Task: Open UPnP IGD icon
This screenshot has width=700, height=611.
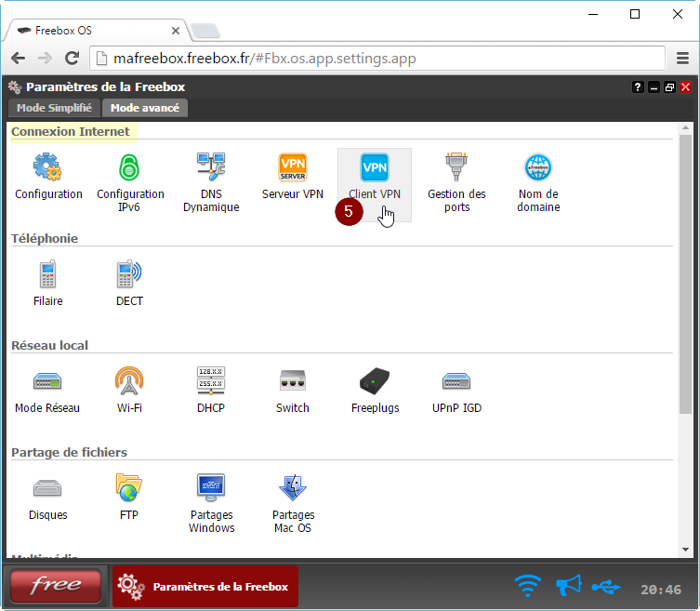Action: tap(456, 381)
